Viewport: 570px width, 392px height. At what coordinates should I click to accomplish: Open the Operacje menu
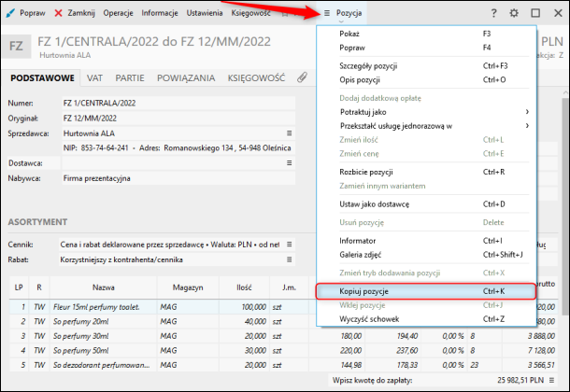(x=118, y=13)
